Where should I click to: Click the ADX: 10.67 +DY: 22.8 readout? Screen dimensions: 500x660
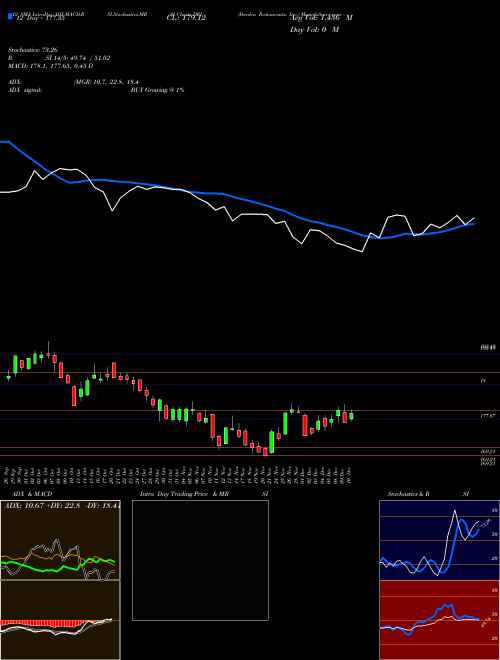point(62,505)
